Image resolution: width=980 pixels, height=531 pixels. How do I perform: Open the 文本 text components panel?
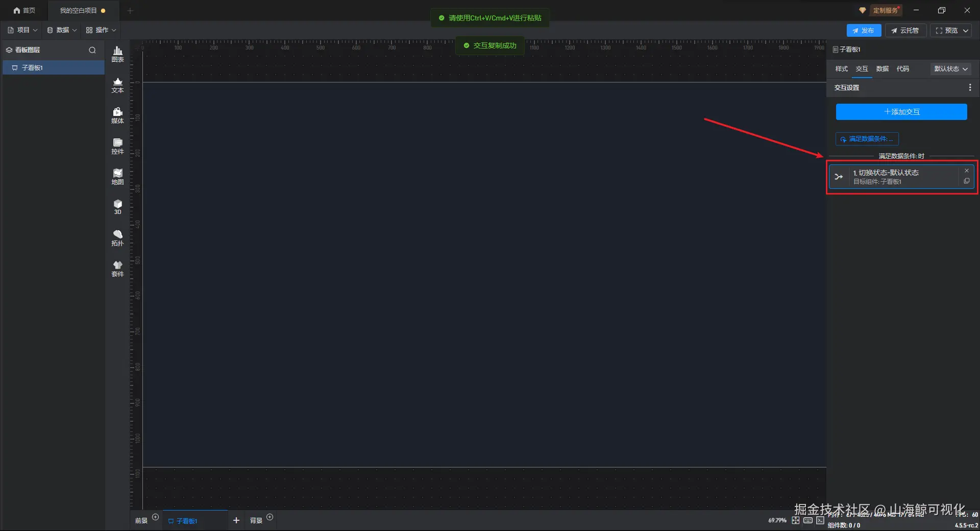pos(117,85)
